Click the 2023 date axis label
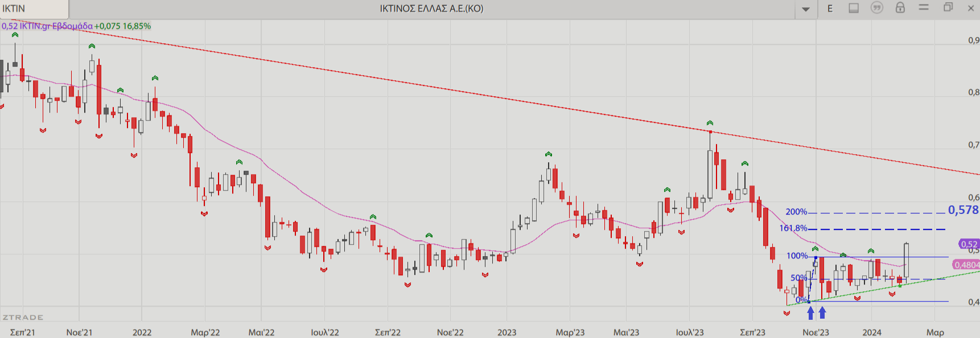Viewport: 980px width, 338px height. (x=507, y=332)
